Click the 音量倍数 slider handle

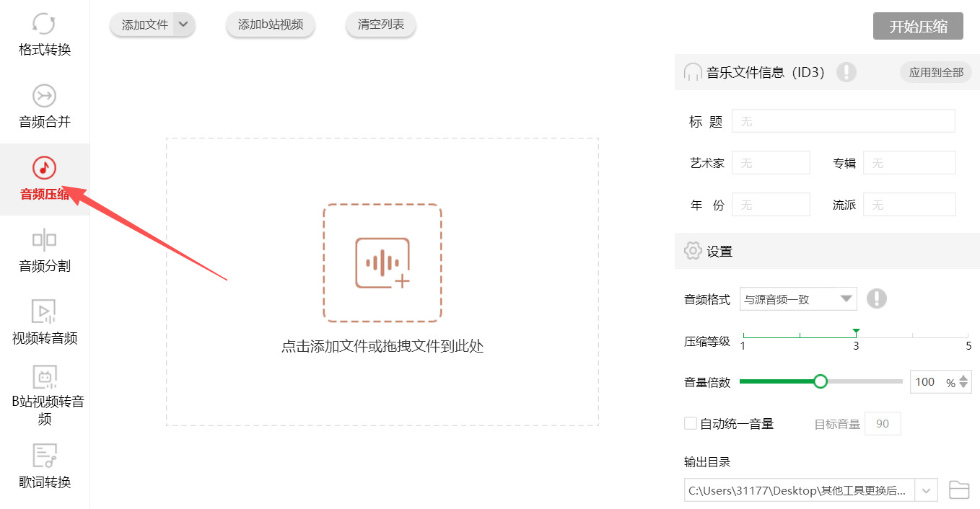click(820, 381)
